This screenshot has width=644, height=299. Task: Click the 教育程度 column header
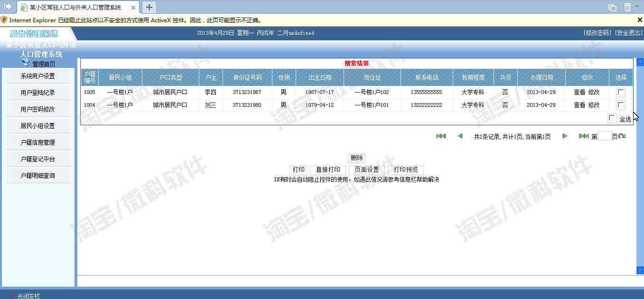click(473, 77)
